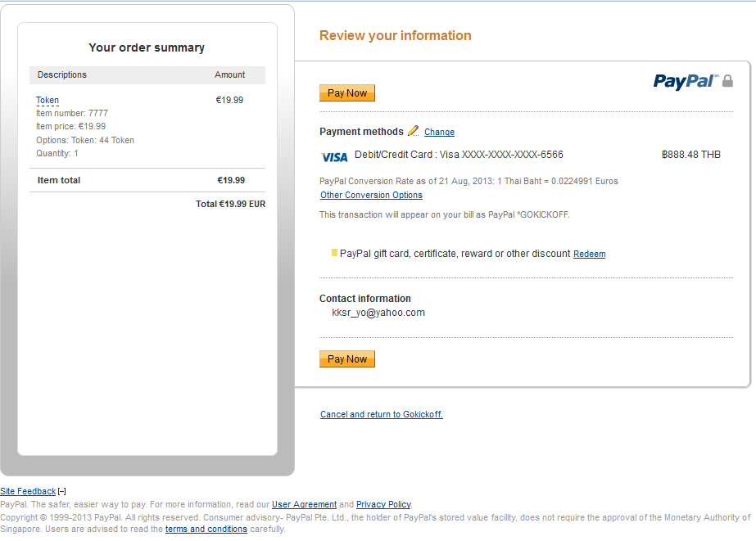The image size is (756, 541).
Task: Click the yellow gift card icon
Action: pyautogui.click(x=334, y=253)
